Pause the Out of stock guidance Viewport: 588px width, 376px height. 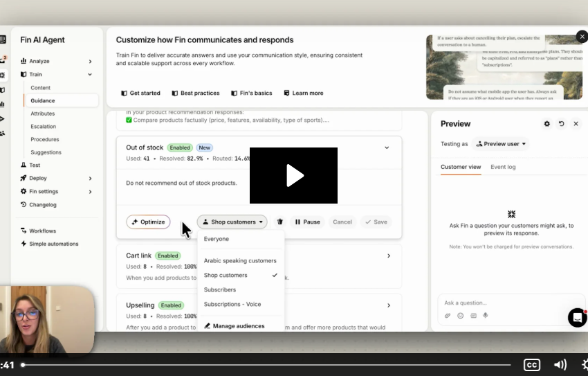point(308,222)
